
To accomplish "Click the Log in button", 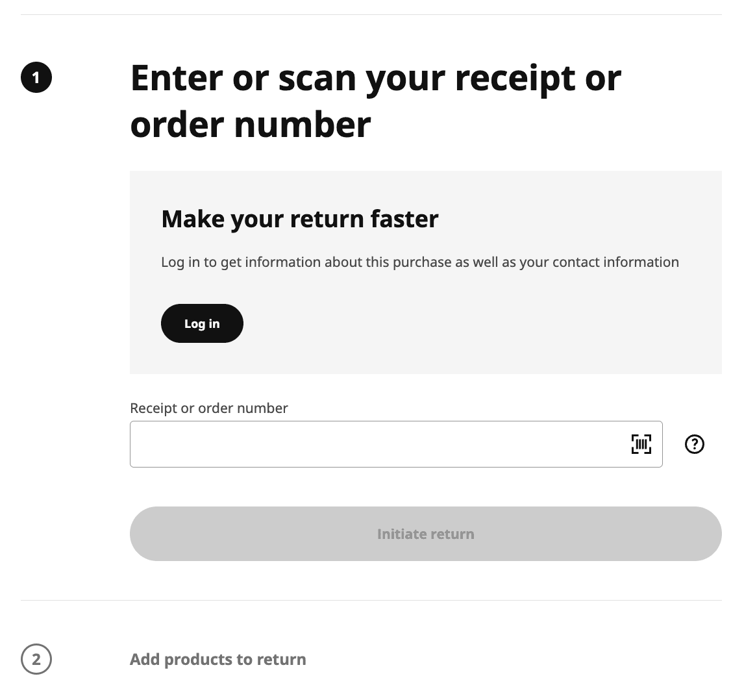I will pos(202,323).
